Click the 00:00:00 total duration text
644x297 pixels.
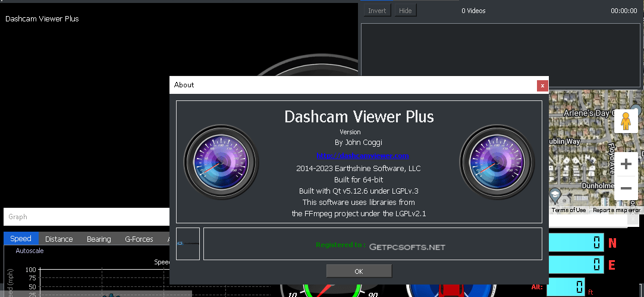[x=624, y=11]
